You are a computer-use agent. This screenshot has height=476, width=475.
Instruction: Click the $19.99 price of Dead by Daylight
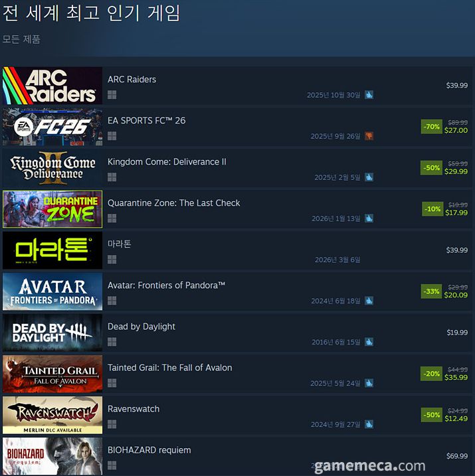pos(457,333)
